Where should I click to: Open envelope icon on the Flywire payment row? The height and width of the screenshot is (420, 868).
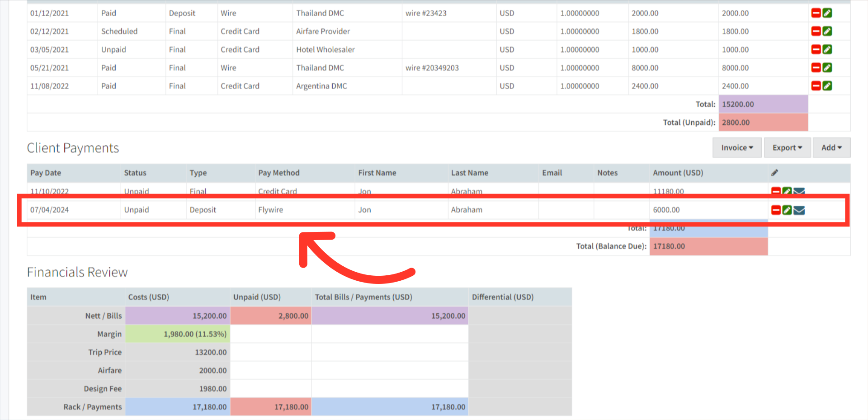coord(798,209)
